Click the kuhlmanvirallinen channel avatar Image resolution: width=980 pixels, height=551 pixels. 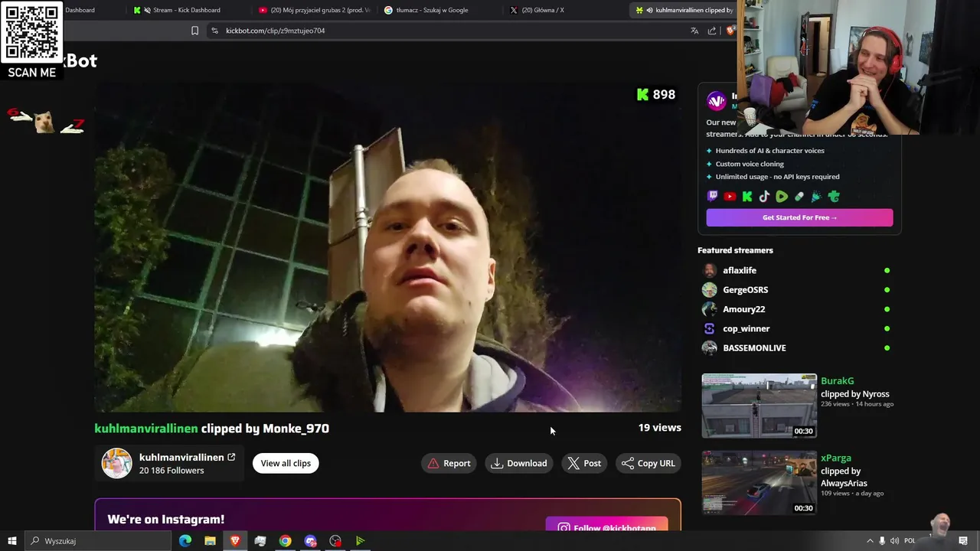pyautogui.click(x=117, y=463)
